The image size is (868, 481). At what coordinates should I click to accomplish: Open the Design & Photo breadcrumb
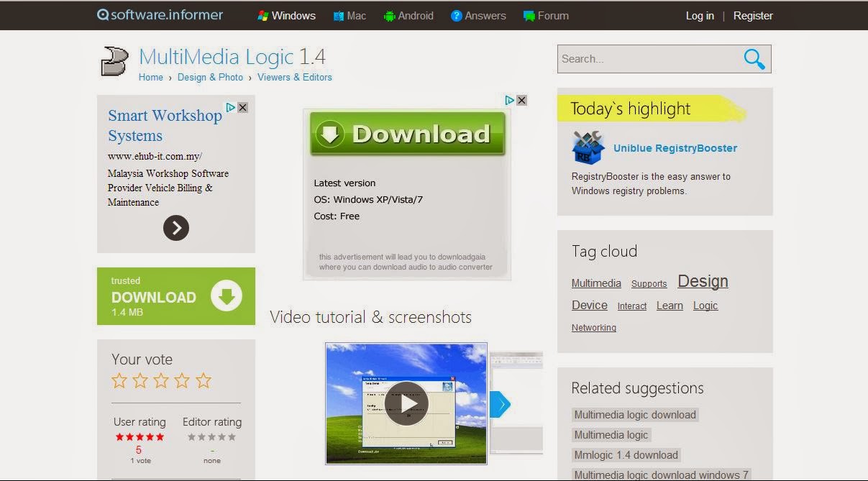(x=210, y=77)
